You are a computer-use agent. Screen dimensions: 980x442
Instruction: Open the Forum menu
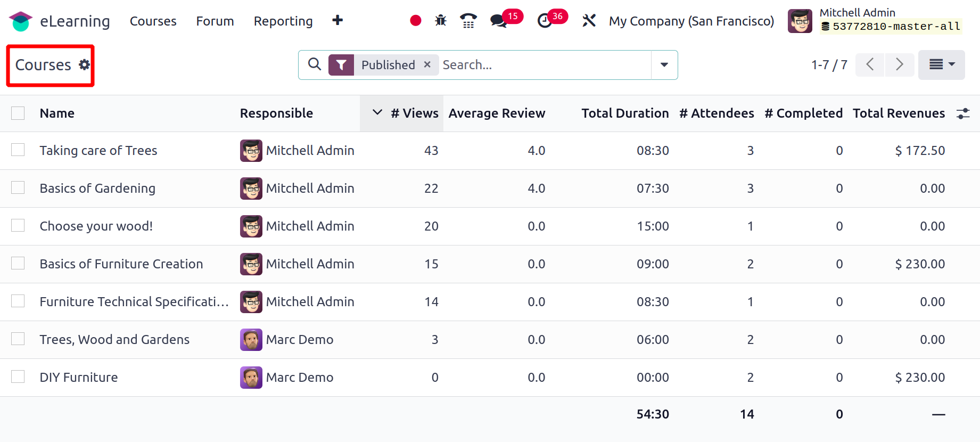(x=215, y=21)
